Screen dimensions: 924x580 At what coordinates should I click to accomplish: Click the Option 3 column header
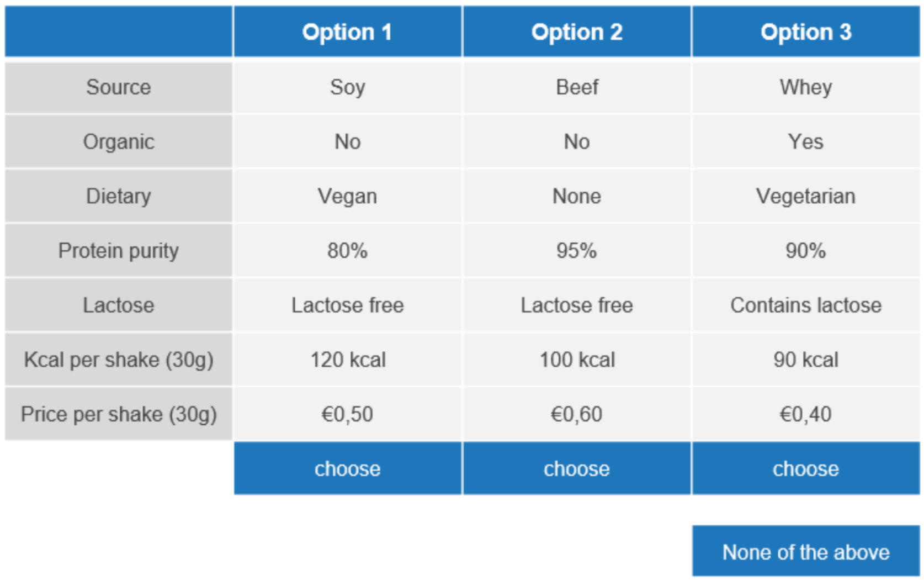pyautogui.click(x=806, y=31)
